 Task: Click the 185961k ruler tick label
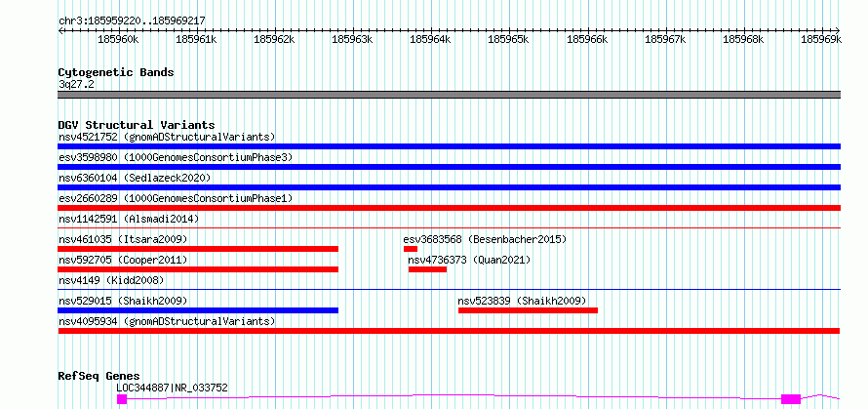pos(196,39)
